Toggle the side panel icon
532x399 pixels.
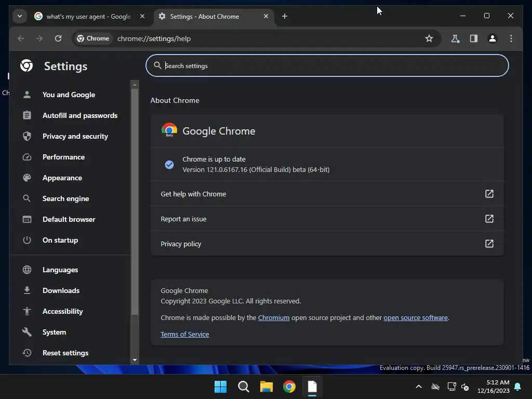(474, 38)
